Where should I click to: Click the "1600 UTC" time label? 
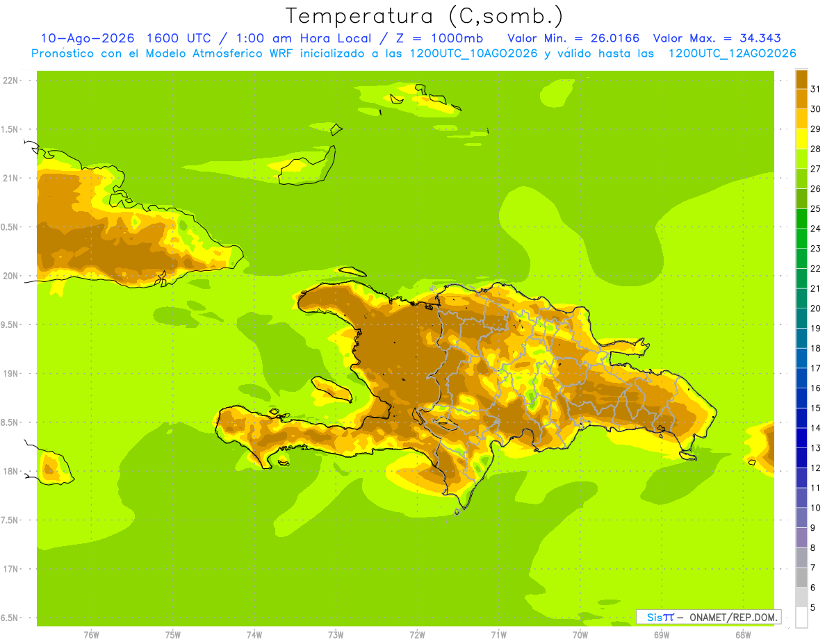[x=177, y=38]
